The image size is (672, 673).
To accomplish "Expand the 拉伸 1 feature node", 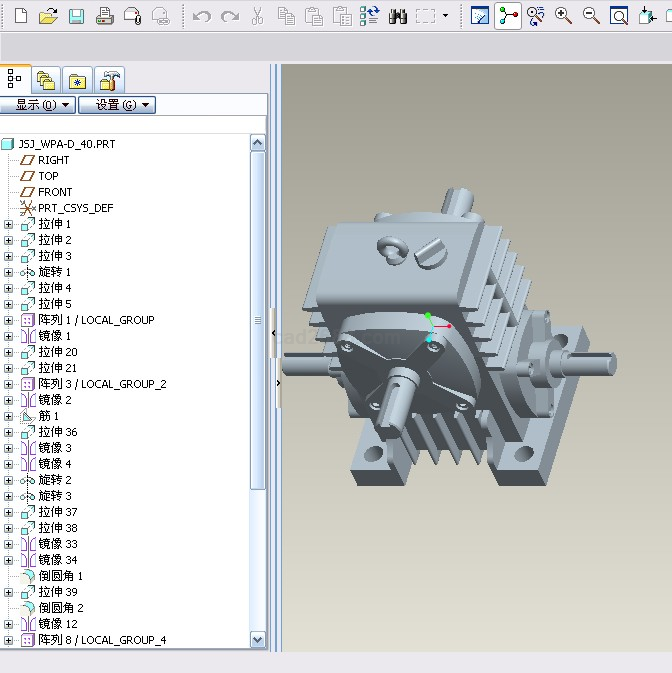I will [x=9, y=224].
